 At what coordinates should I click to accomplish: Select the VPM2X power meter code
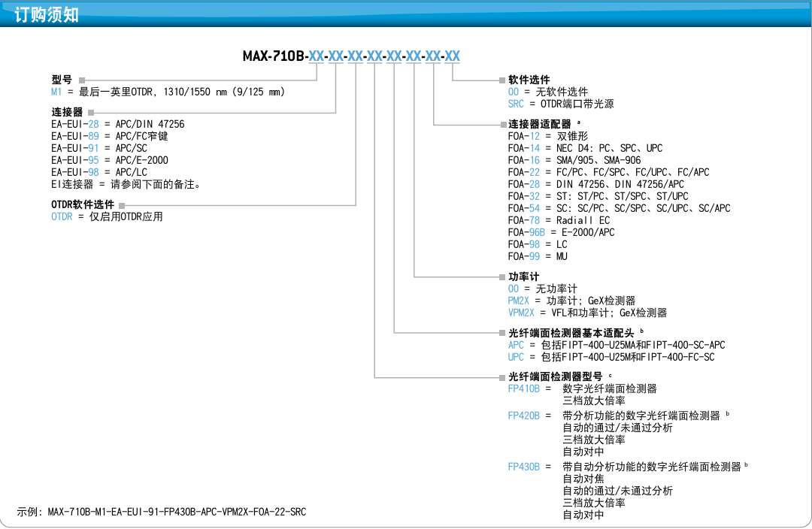(521, 313)
